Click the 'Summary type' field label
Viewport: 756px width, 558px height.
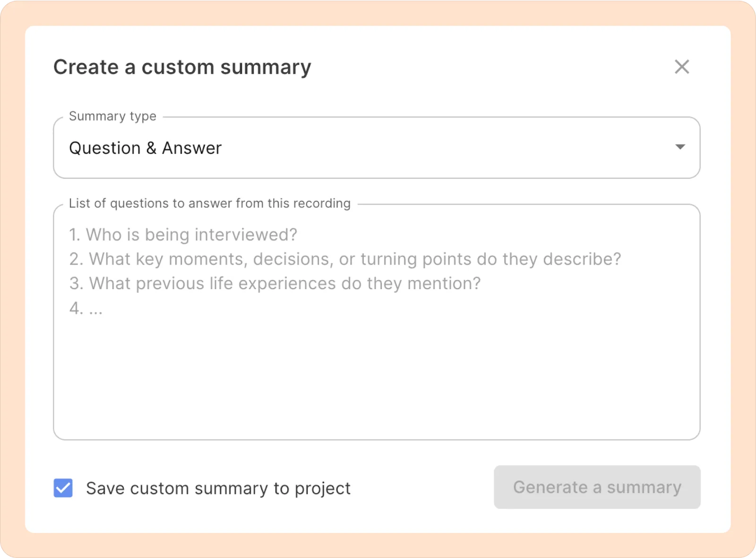pyautogui.click(x=112, y=116)
